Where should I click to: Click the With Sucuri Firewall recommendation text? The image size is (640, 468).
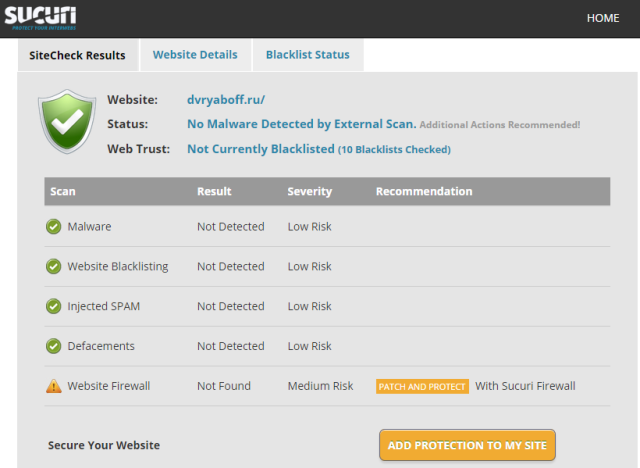point(525,386)
